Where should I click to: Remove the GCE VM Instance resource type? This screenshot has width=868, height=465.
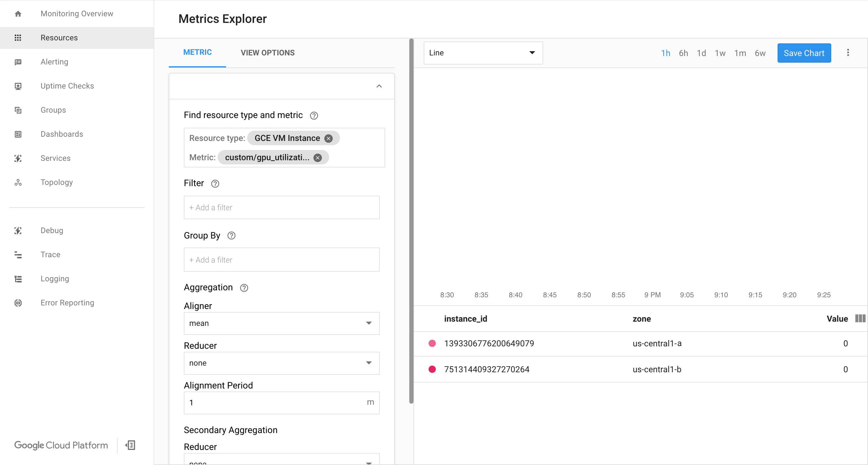tap(328, 138)
